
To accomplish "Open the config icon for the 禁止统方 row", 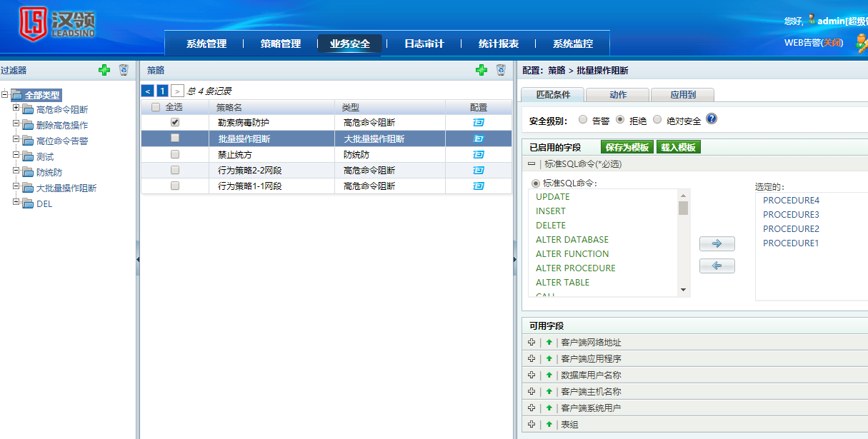I will pos(479,154).
